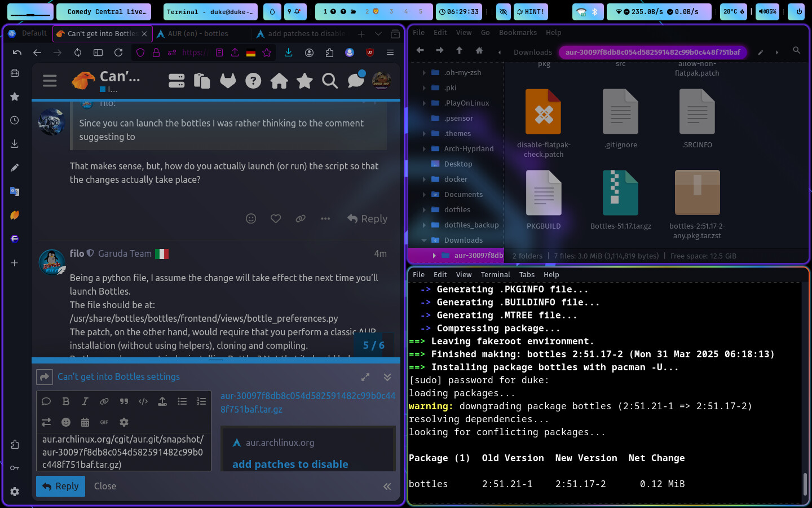Click the like heart on the post
The image size is (812, 508).
pos(276,218)
